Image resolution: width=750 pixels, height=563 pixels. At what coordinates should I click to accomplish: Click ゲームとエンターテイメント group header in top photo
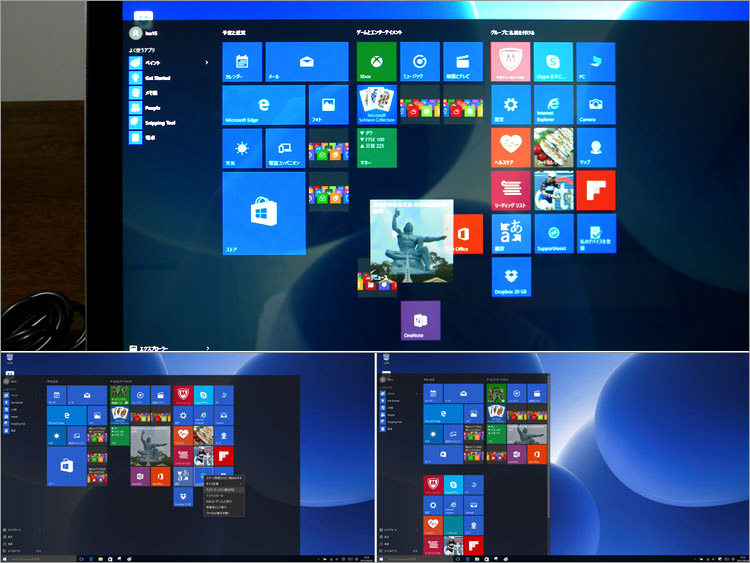(379, 33)
